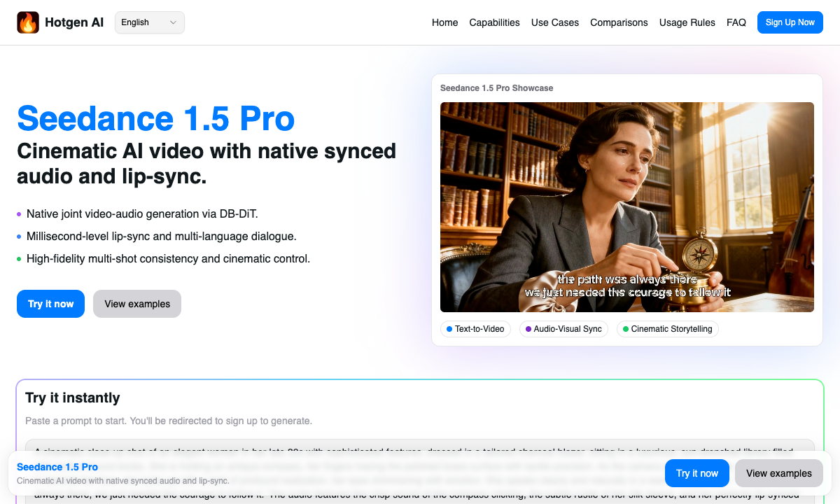Click the blue Sign Up Now button

point(790,22)
